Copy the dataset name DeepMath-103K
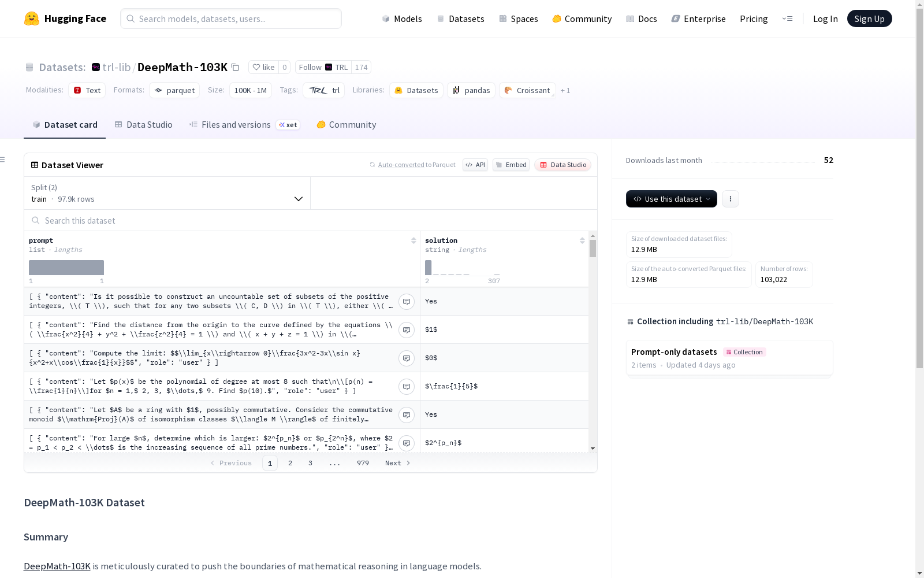The height and width of the screenshot is (578, 924). [x=235, y=67]
